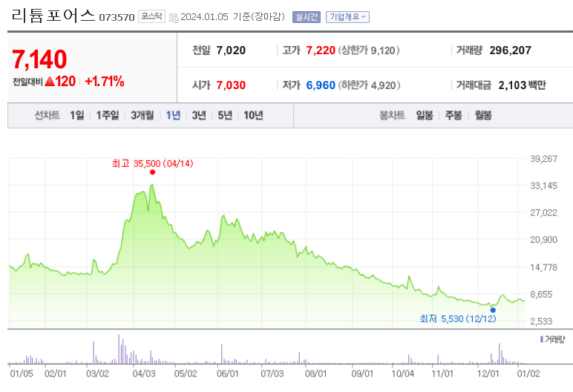Image resolution: width=573 pixels, height=392 pixels.
Task: Click the 01/02 x-axis date label
Action: tap(528, 373)
